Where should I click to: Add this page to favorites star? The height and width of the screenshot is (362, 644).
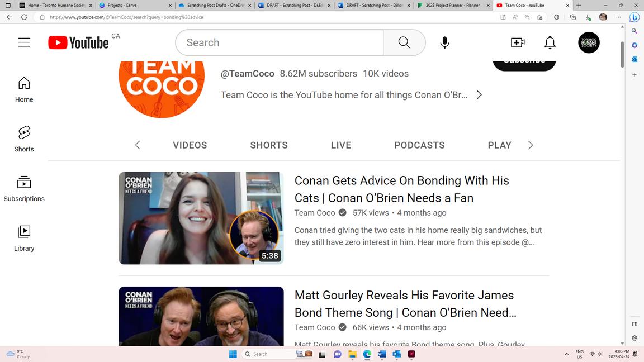pos(539,17)
